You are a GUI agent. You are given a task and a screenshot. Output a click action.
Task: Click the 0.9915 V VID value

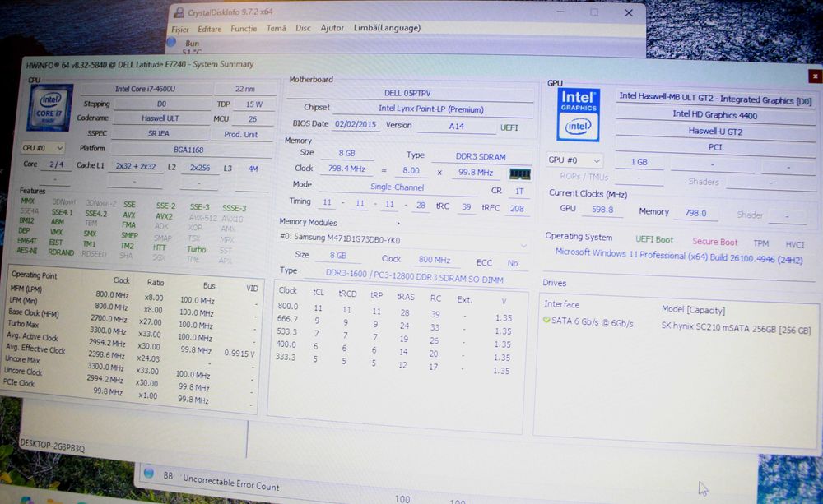(x=239, y=353)
